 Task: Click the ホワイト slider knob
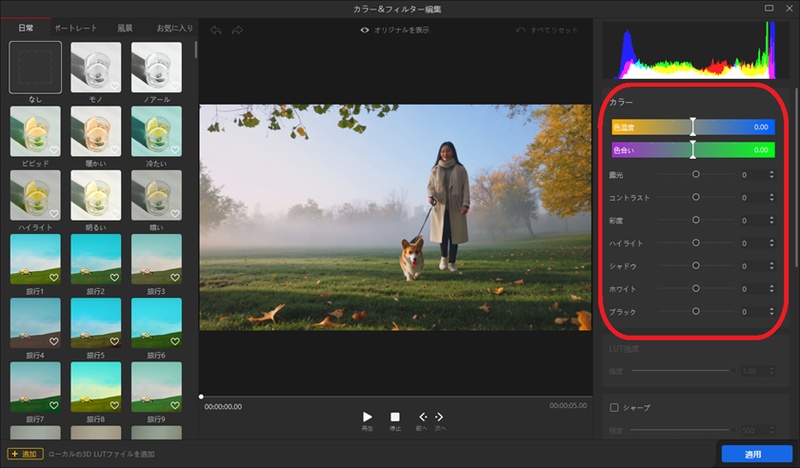pos(696,288)
